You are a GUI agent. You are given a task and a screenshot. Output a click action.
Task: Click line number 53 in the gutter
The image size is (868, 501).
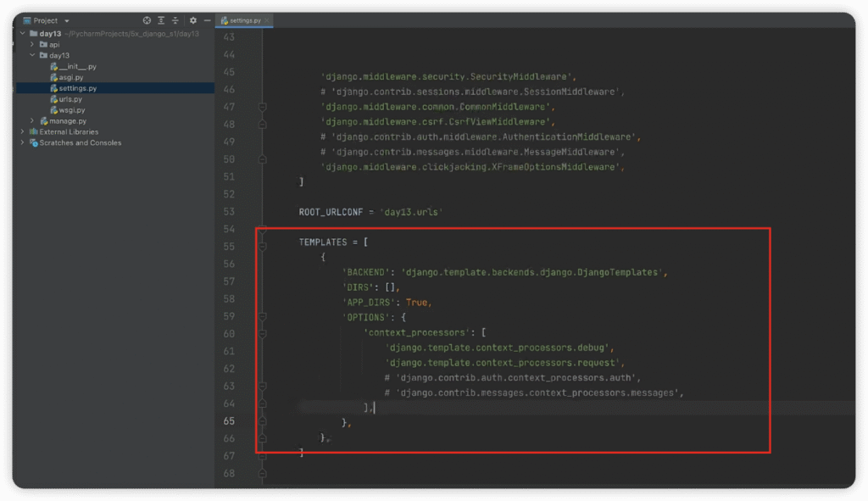(228, 212)
